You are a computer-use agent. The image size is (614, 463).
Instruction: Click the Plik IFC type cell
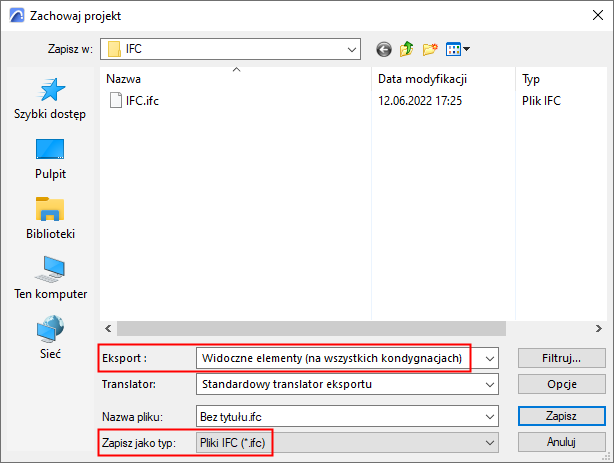[541, 101]
